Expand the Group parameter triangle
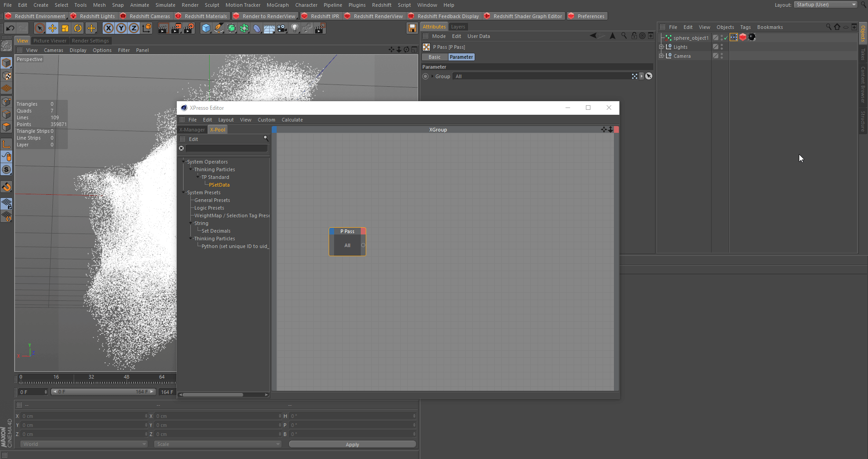Screen dimensions: 868x459 pos(432,76)
